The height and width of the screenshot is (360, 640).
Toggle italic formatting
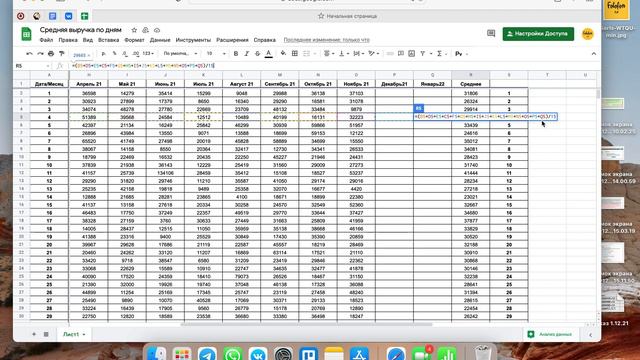pos(247,53)
